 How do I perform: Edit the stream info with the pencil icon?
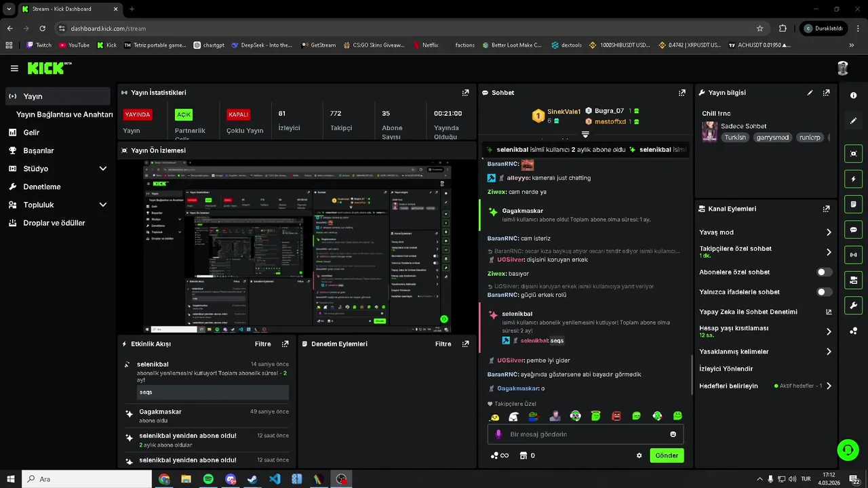[810, 93]
